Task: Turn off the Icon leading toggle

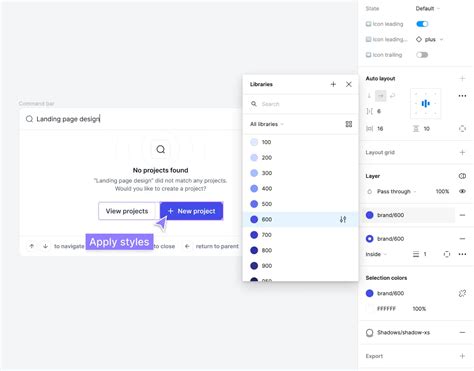Action: point(422,24)
